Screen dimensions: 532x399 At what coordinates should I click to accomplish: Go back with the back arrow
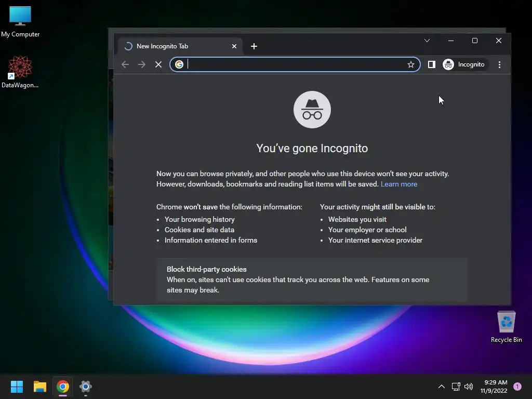pos(125,64)
